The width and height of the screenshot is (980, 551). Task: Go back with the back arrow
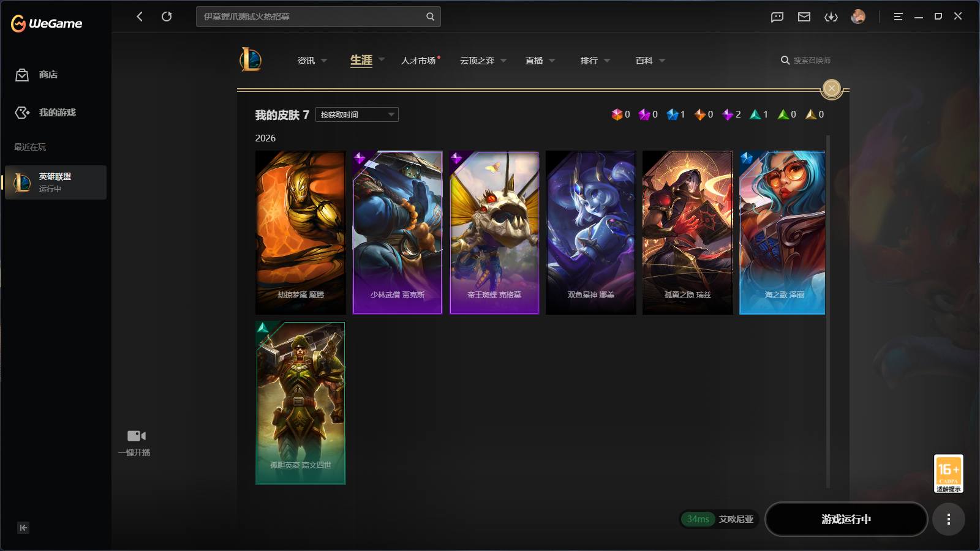pos(140,17)
